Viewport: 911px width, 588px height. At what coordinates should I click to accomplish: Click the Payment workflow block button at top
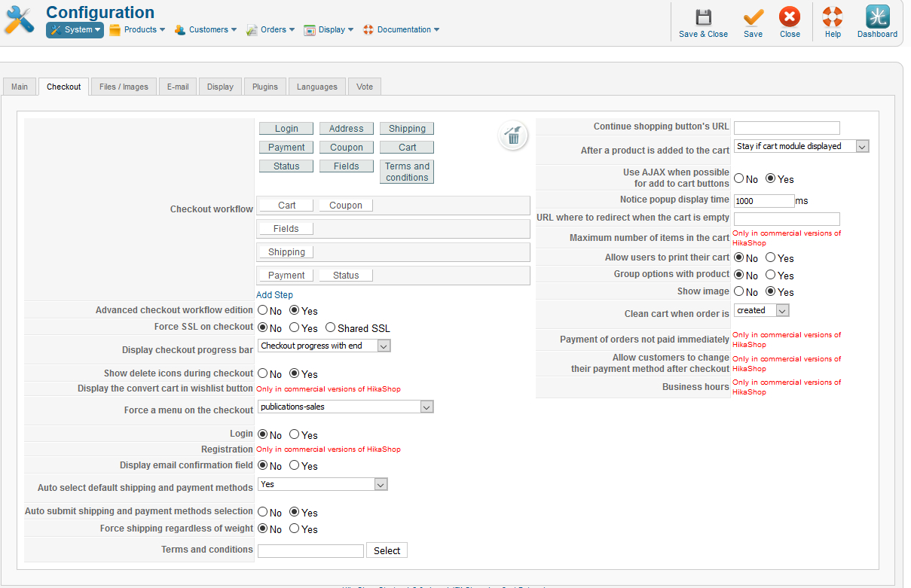(x=286, y=148)
